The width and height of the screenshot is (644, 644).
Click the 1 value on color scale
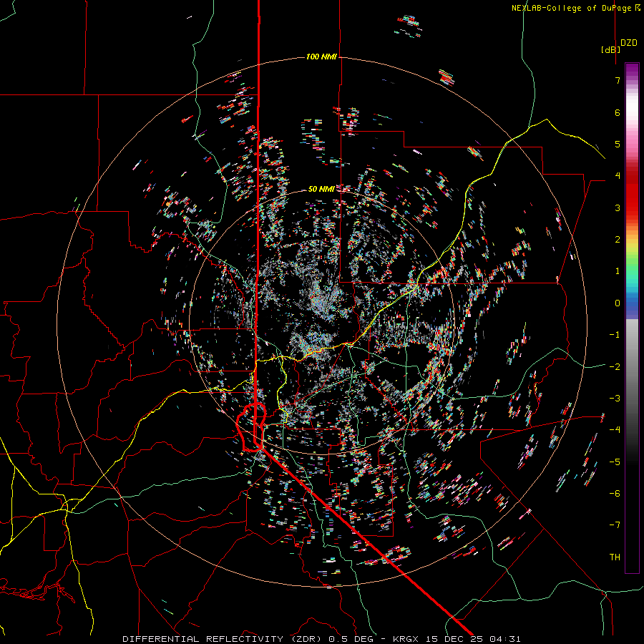pyautogui.click(x=618, y=271)
